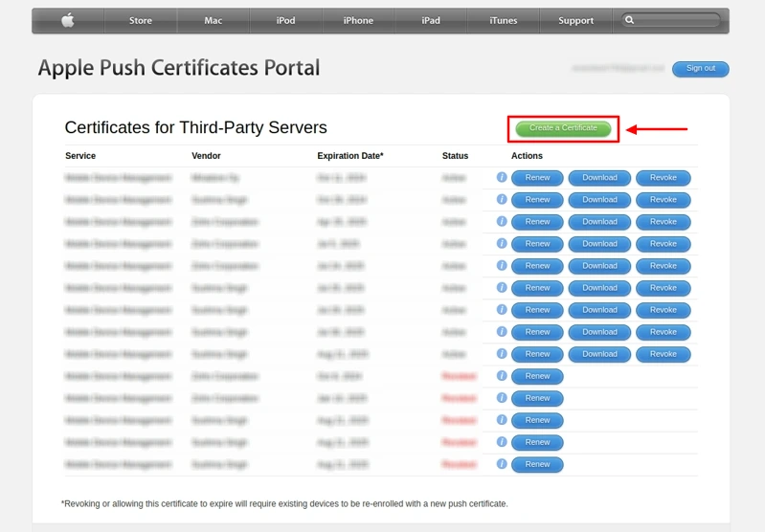Viewport: 765px width, 532px height.
Task: Download the certificate in the fourth row
Action: (599, 244)
